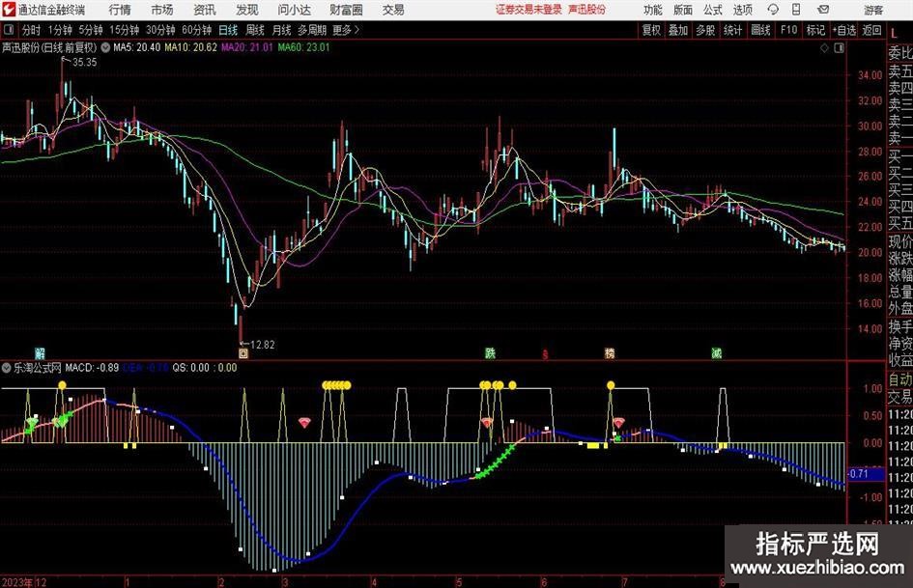Click the 减 event marker icon
The width and height of the screenshot is (913, 588).
716,353
